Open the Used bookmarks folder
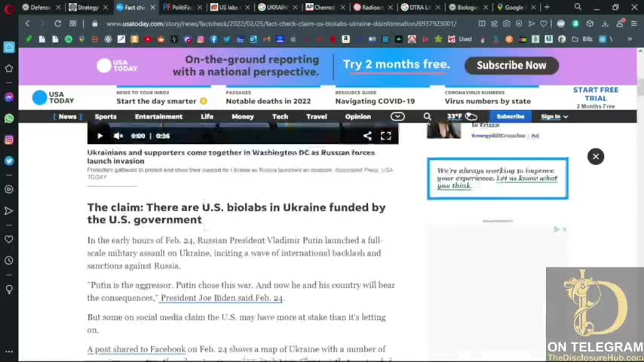 (x=460, y=39)
